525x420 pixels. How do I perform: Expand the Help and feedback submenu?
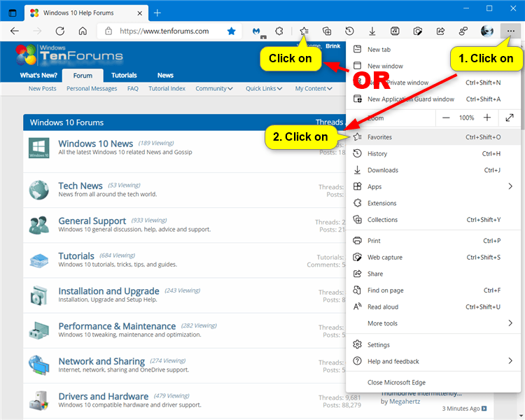click(x=433, y=361)
